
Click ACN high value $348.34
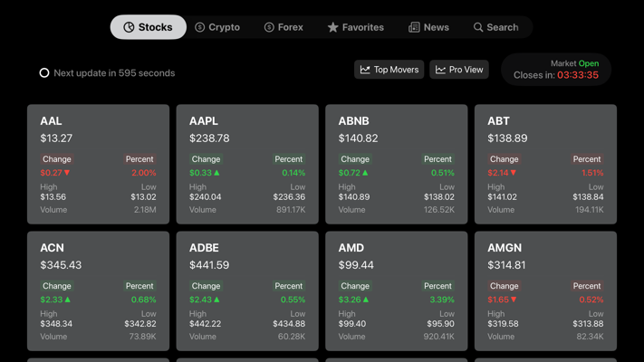pos(56,324)
